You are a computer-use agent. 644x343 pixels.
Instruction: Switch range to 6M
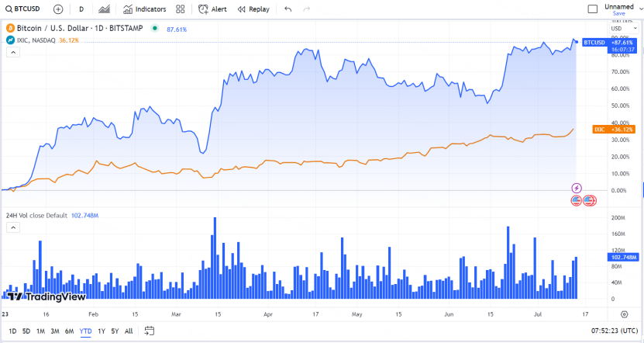pyautogui.click(x=70, y=331)
